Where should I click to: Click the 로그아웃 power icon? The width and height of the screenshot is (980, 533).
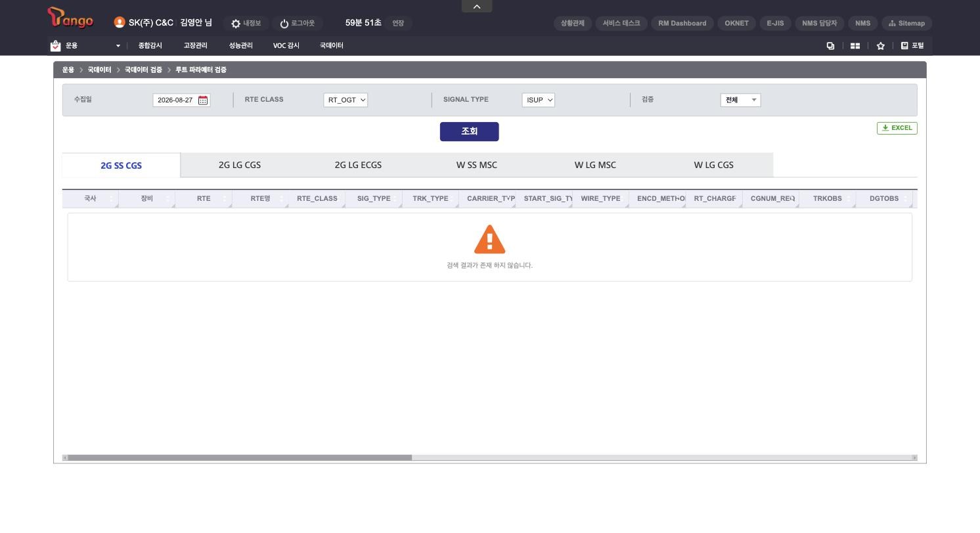[x=284, y=24]
